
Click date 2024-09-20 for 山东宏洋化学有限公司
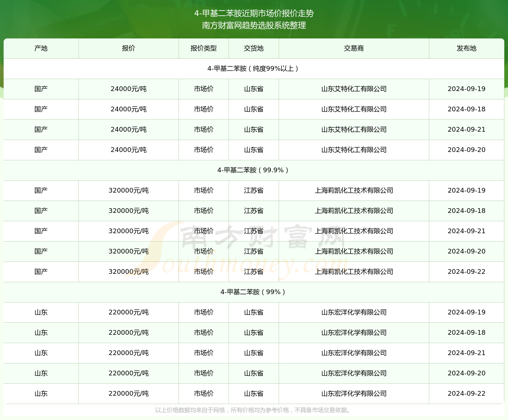point(467,373)
